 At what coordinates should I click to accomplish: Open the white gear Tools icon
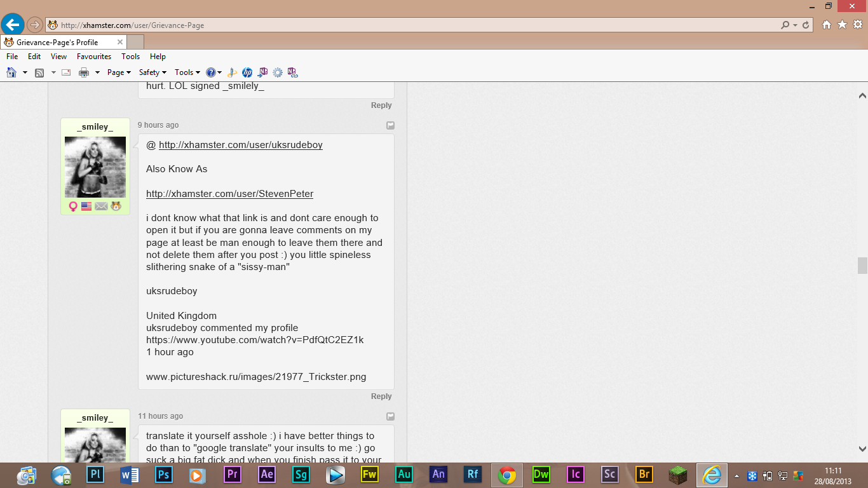point(857,25)
